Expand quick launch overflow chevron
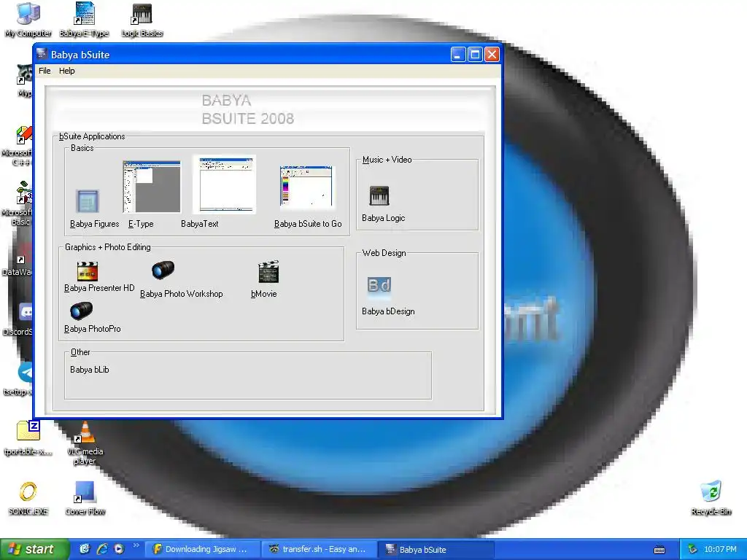The height and width of the screenshot is (560, 747). click(x=136, y=545)
